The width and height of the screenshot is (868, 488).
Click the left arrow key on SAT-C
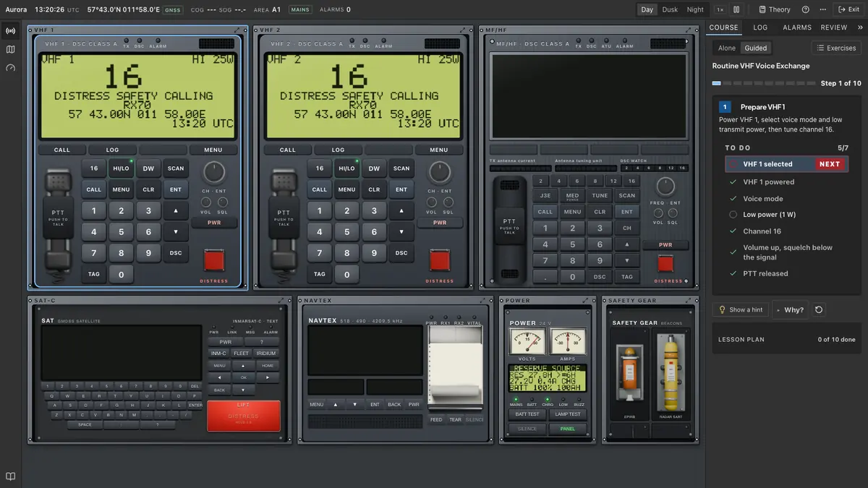tap(219, 377)
